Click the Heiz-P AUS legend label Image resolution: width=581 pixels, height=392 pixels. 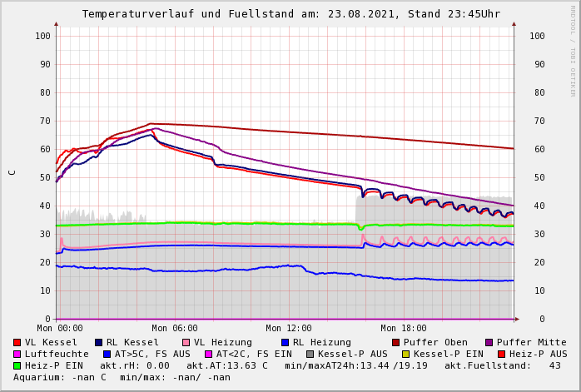coord(539,355)
